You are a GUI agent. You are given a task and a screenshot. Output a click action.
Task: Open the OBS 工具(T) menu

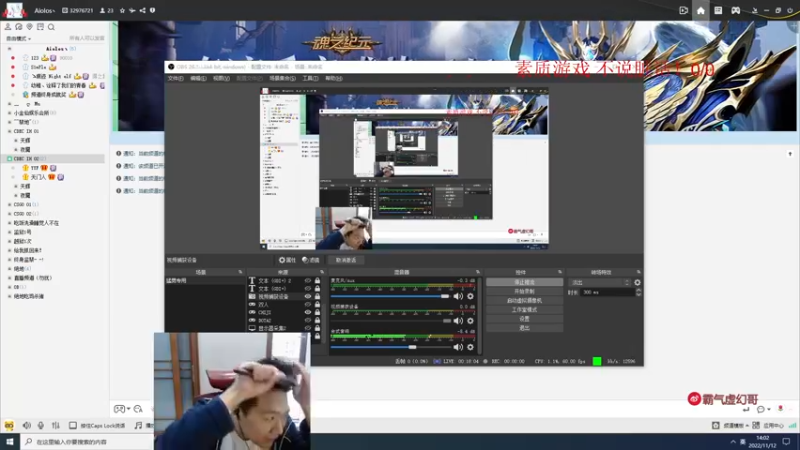point(310,78)
